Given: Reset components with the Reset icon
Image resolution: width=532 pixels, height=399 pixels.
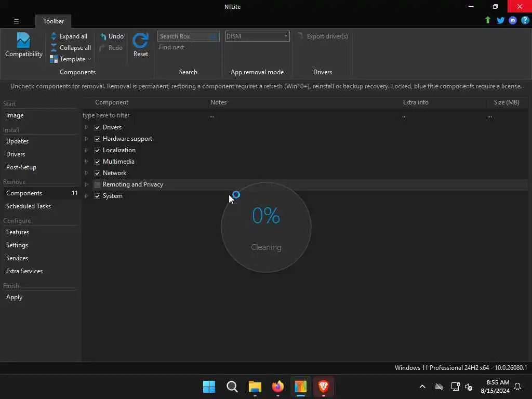Looking at the screenshot, I should [x=140, y=45].
